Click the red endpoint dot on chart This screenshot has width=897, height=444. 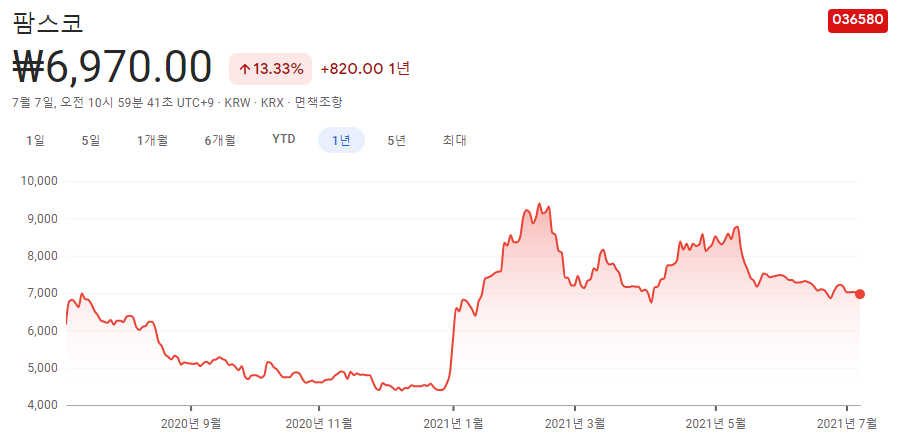tap(859, 294)
